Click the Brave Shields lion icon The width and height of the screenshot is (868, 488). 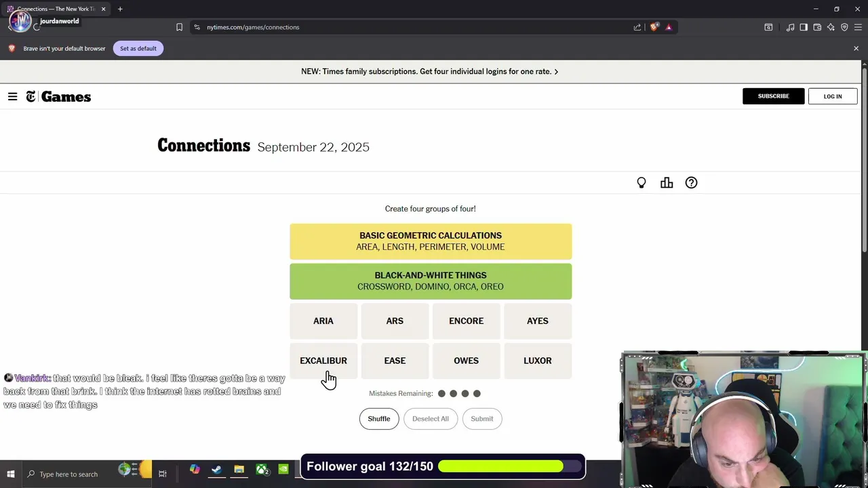point(654,27)
